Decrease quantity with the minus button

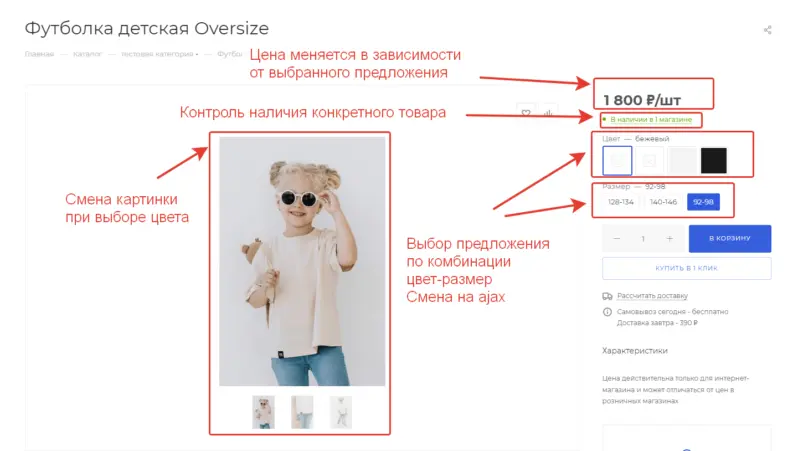pyautogui.click(x=617, y=239)
